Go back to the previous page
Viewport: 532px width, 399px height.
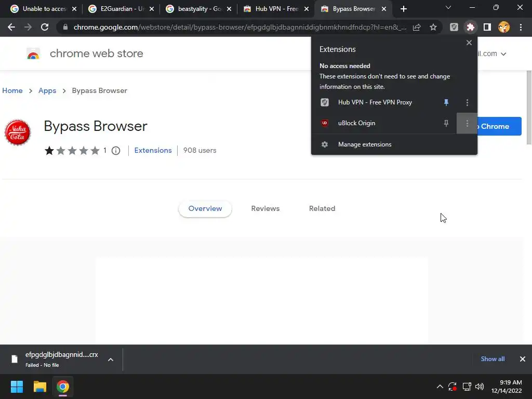11,27
